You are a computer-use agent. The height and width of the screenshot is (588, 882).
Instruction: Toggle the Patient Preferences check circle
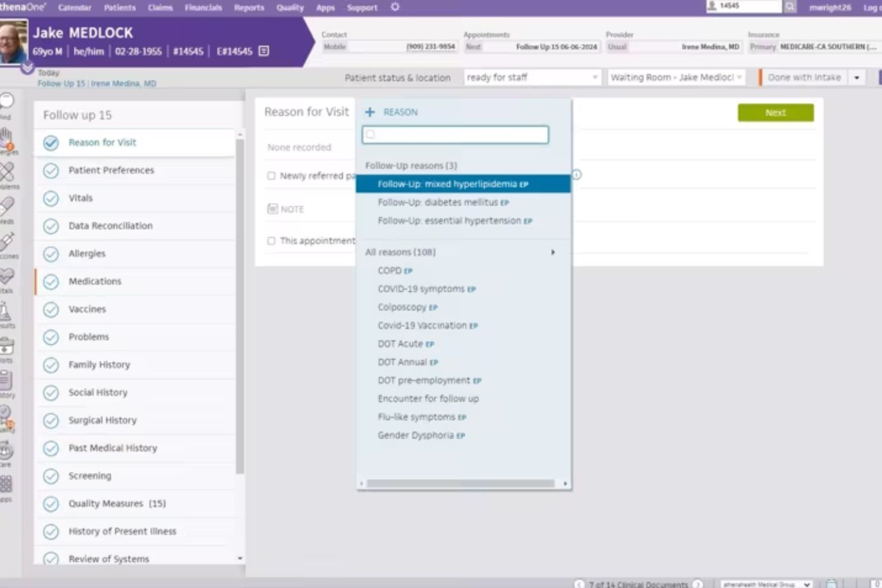(51, 170)
